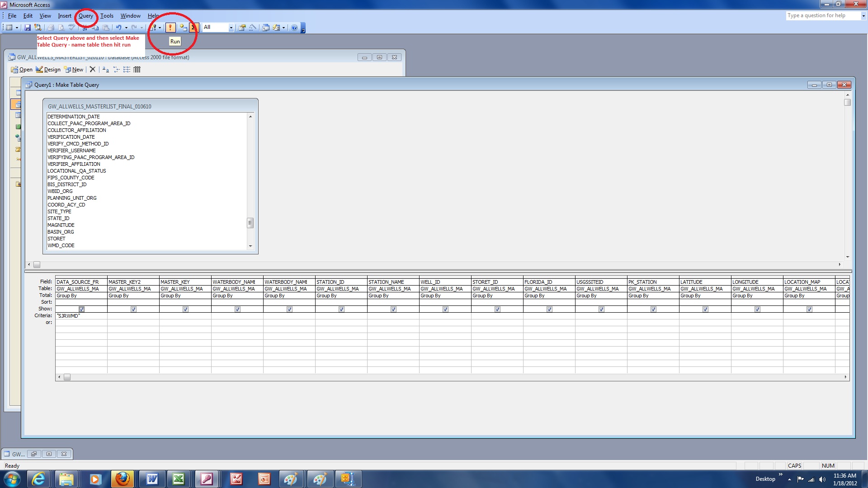Click the Design button in database window

(48, 70)
